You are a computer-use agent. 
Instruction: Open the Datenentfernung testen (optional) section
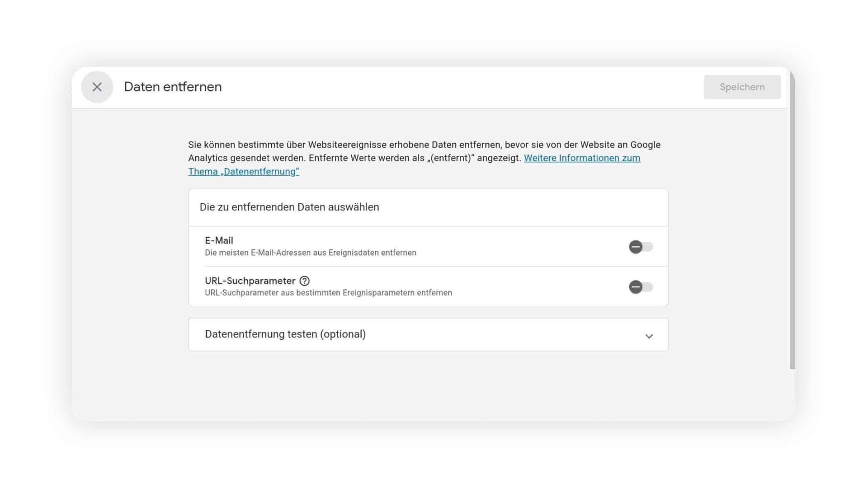(x=428, y=334)
